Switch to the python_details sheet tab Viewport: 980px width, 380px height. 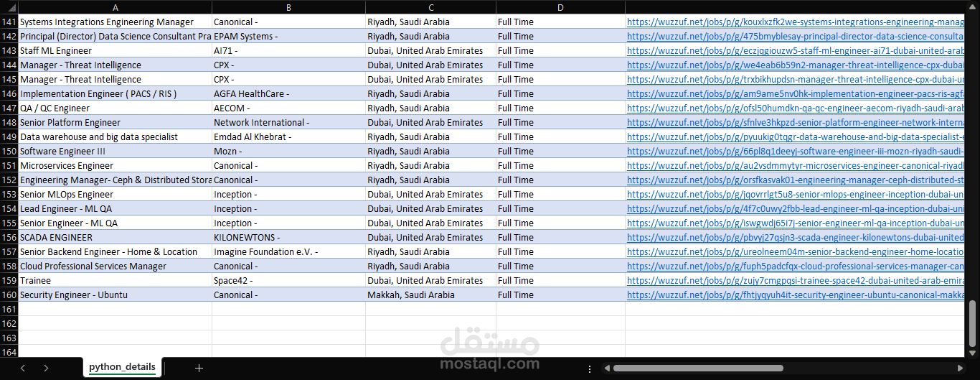click(122, 367)
